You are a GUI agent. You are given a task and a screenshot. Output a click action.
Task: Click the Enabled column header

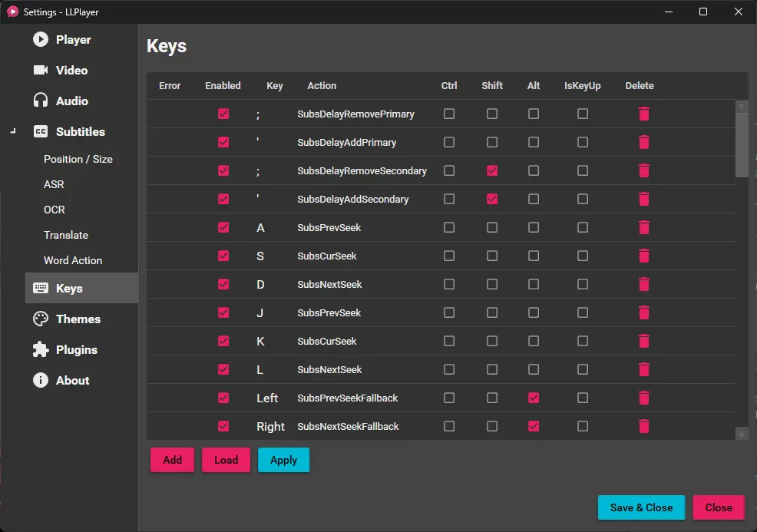pyautogui.click(x=223, y=86)
